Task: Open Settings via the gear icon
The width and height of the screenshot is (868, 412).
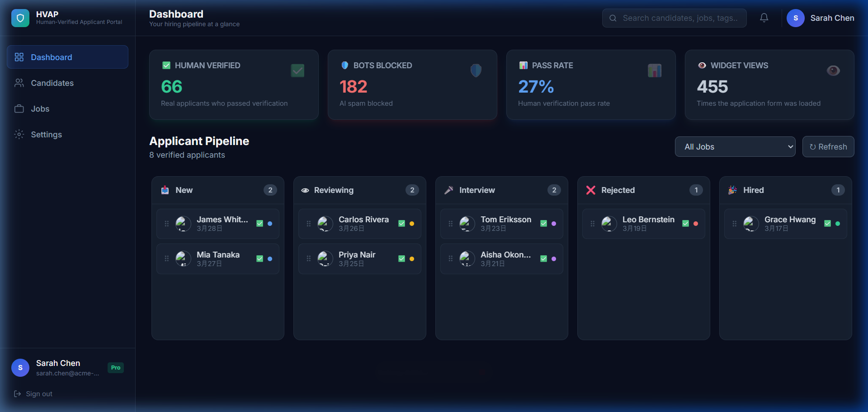Action: point(19,134)
